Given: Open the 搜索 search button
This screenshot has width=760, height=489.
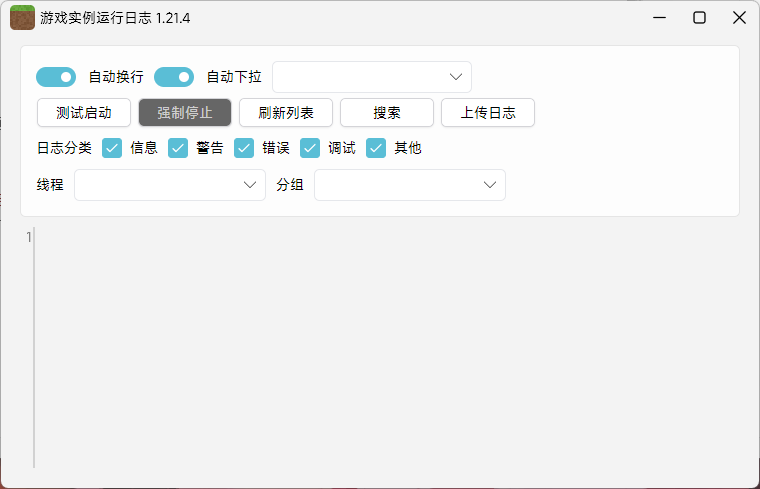Looking at the screenshot, I should point(387,112).
